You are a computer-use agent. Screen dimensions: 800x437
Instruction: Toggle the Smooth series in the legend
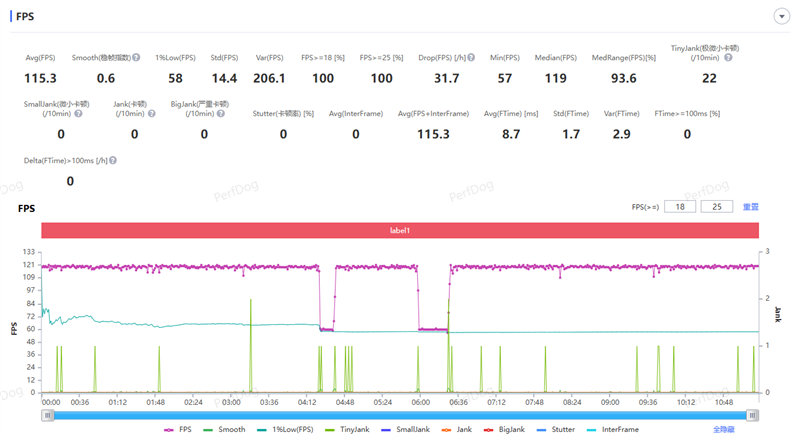[223, 429]
